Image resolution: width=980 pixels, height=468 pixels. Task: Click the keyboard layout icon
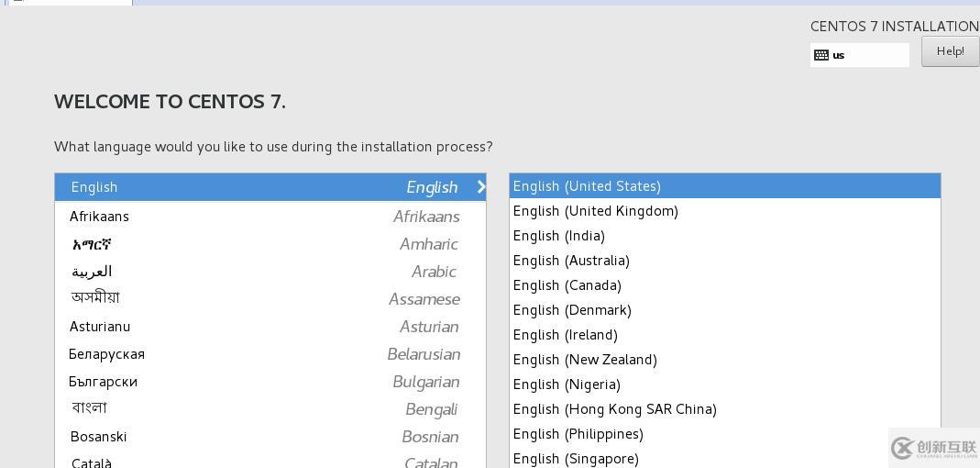pyautogui.click(x=821, y=55)
